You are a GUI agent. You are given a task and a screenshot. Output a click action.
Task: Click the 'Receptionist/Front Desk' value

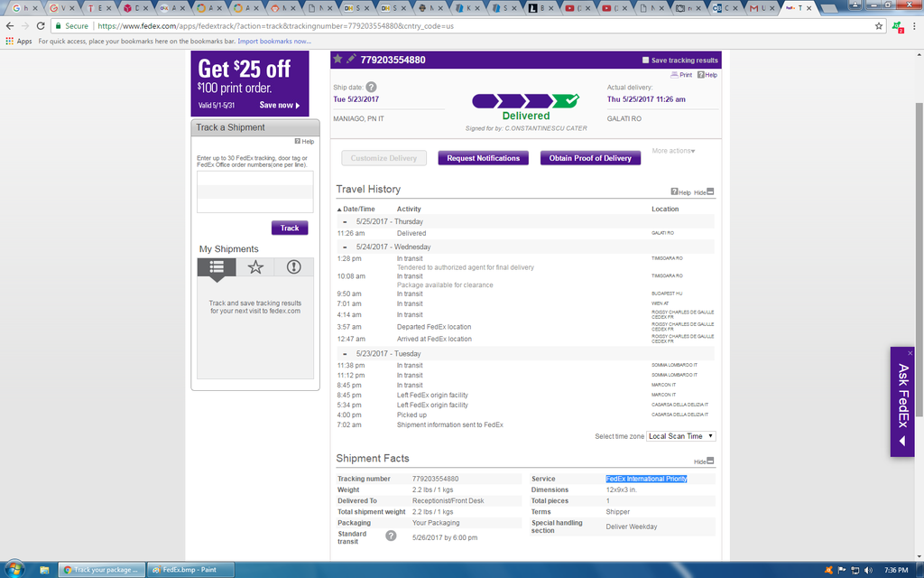(x=448, y=500)
